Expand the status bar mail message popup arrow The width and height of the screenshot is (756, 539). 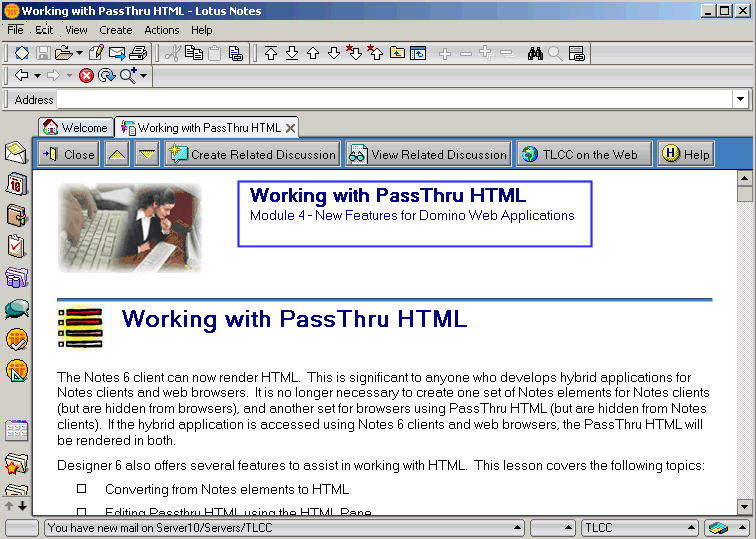(x=516, y=527)
